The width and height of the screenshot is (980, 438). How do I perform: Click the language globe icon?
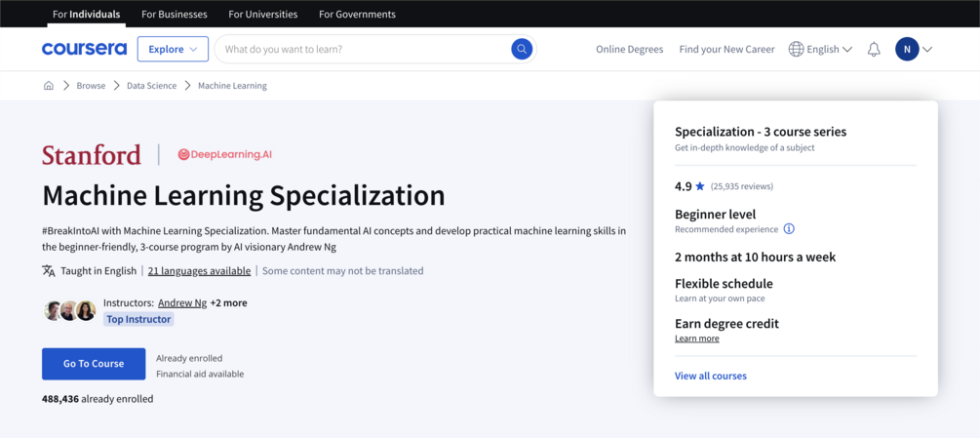click(796, 49)
